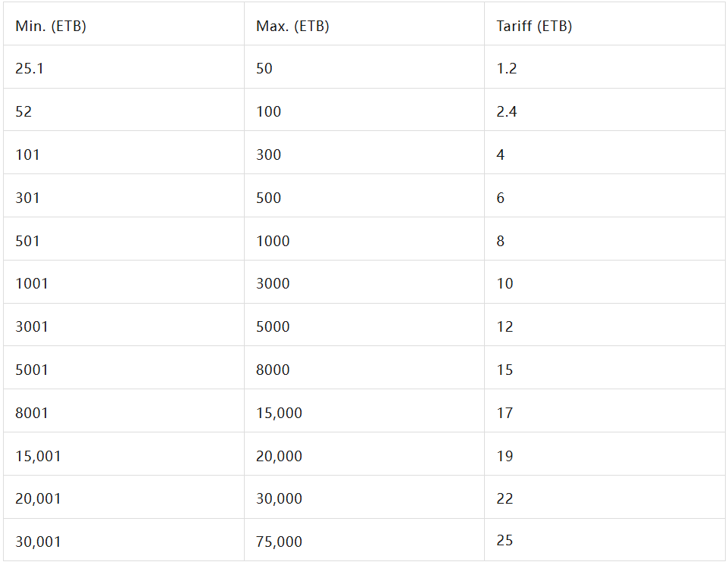
Task: Click the Tariff (ETB) column header
Action: [x=534, y=26]
